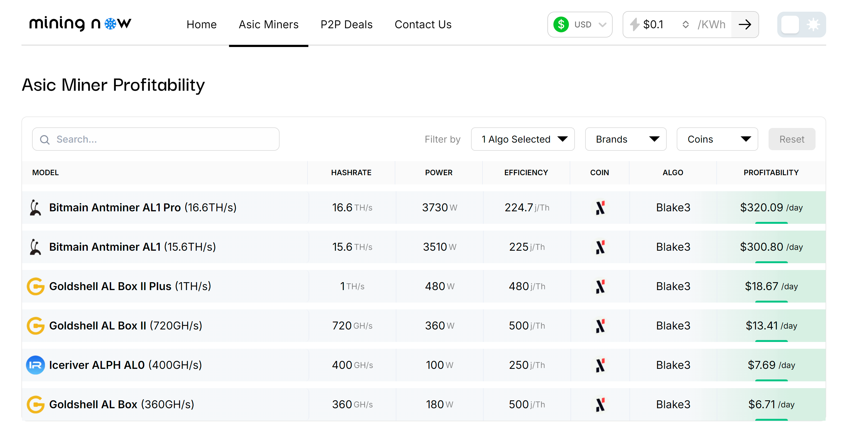The image size is (868, 440).
Task: Click the Asic Miner Profitability heading
Action: pyautogui.click(x=113, y=85)
